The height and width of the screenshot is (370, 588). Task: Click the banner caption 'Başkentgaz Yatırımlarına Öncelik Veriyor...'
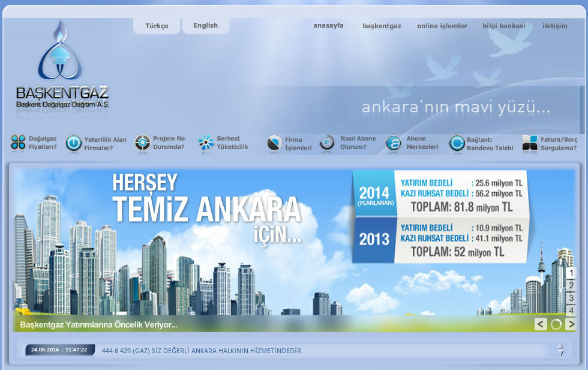tap(98, 324)
